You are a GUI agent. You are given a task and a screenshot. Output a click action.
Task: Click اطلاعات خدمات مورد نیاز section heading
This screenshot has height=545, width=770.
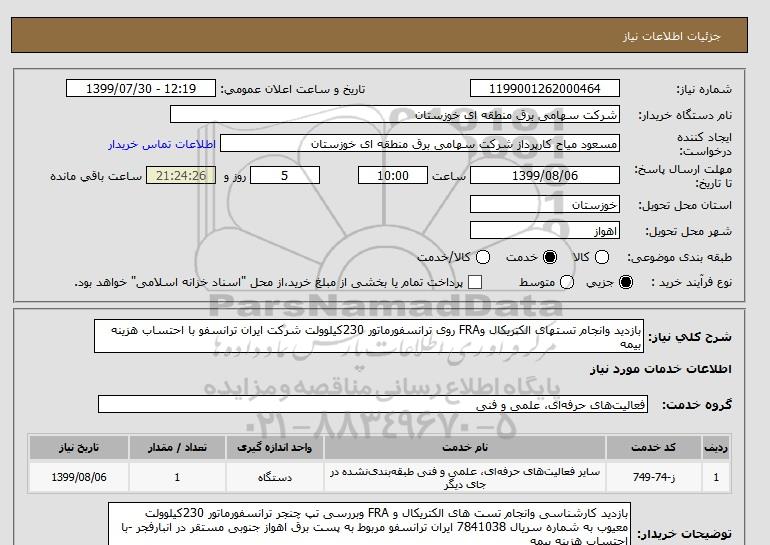click(660, 369)
